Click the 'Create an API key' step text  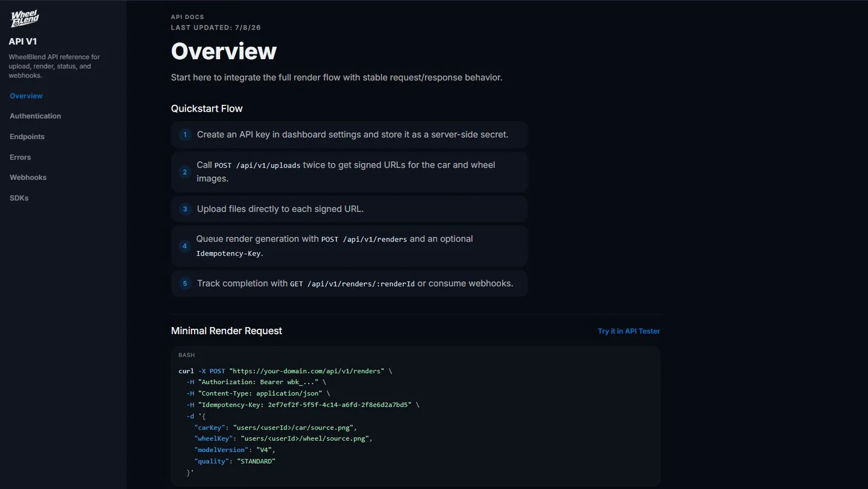click(x=353, y=134)
